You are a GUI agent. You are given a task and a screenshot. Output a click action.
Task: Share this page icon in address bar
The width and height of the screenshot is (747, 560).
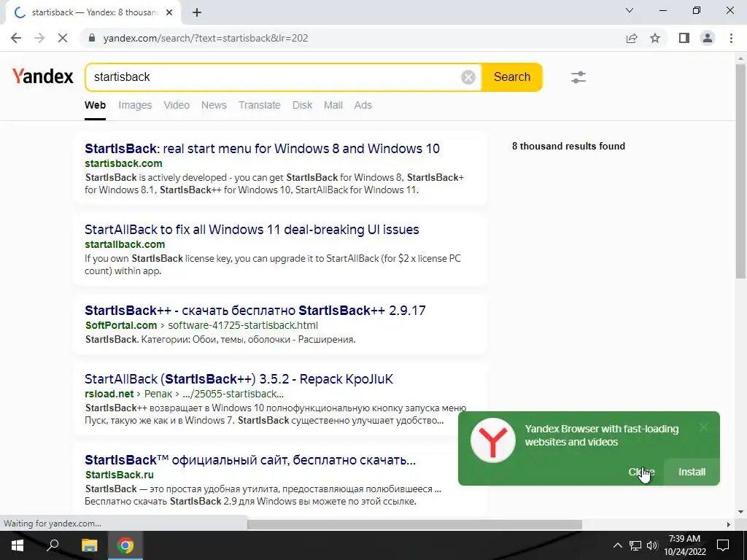click(632, 38)
